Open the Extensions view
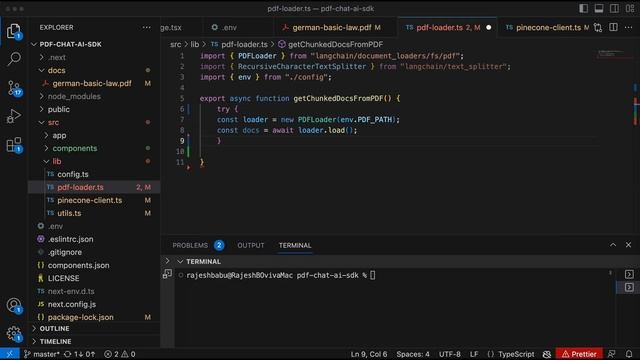640x360 pixels. 14,145
